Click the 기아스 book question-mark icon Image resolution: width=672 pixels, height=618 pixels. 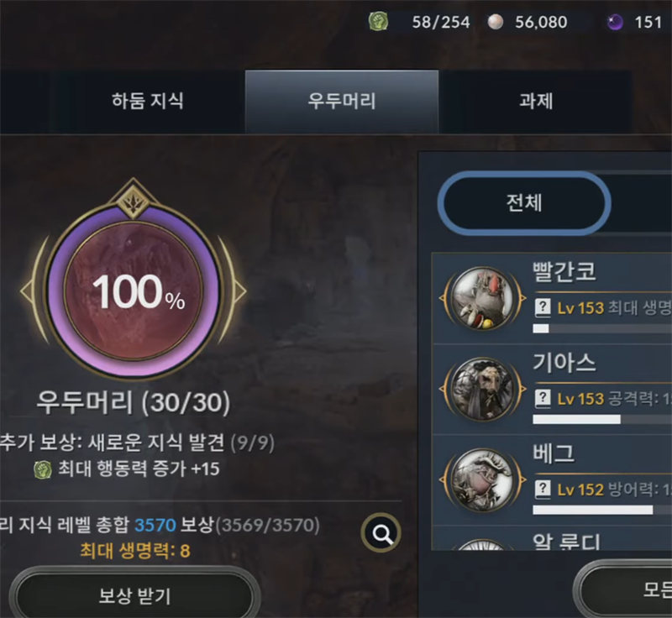click(x=543, y=398)
